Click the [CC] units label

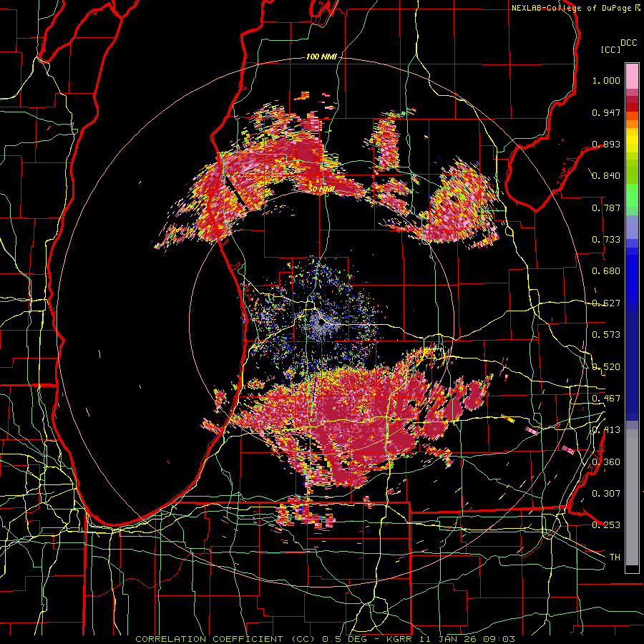pos(611,49)
